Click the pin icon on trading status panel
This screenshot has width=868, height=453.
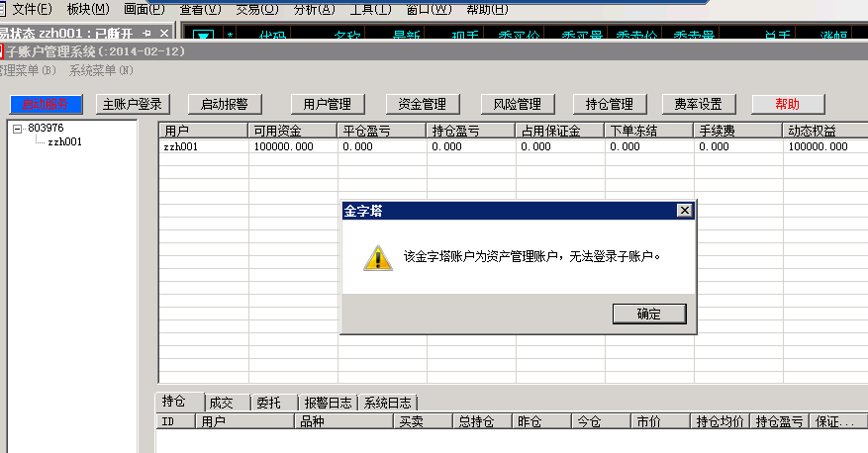(147, 34)
